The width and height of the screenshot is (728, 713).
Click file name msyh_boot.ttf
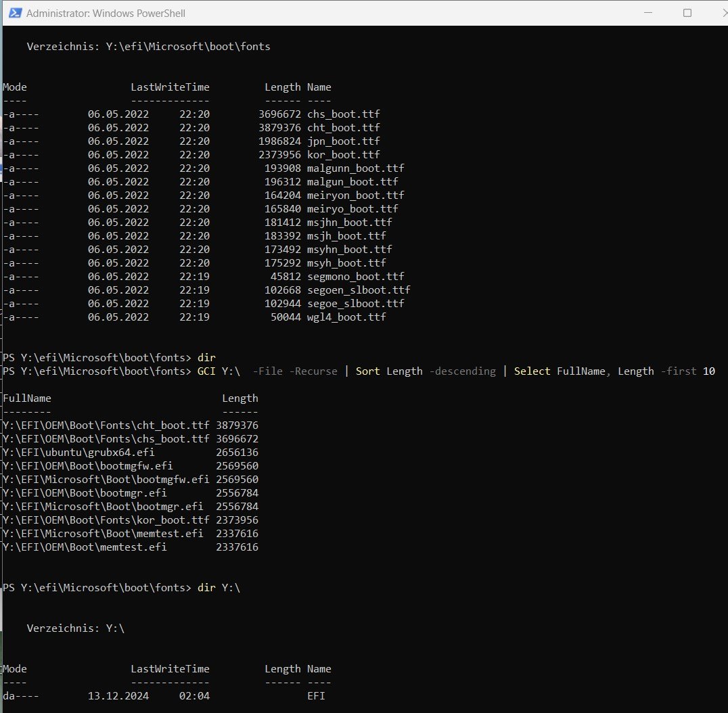point(346,262)
